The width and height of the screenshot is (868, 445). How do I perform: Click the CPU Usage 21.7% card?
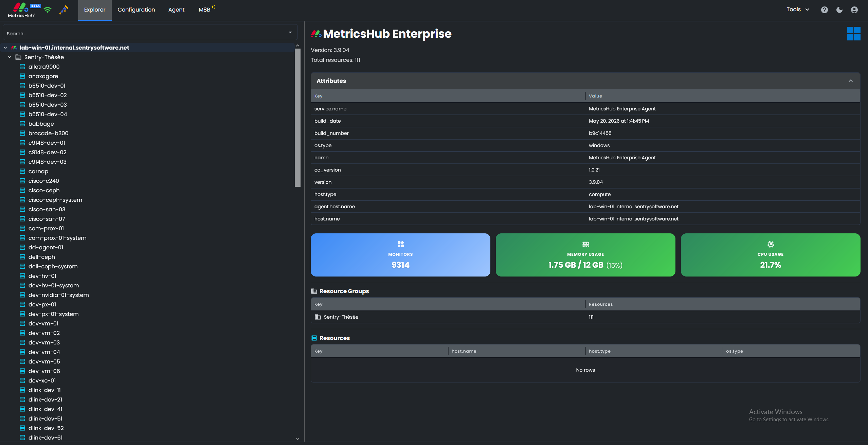point(771,255)
